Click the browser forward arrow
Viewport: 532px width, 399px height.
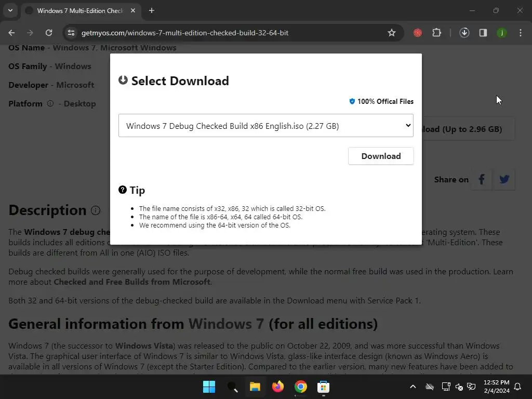[30, 33]
